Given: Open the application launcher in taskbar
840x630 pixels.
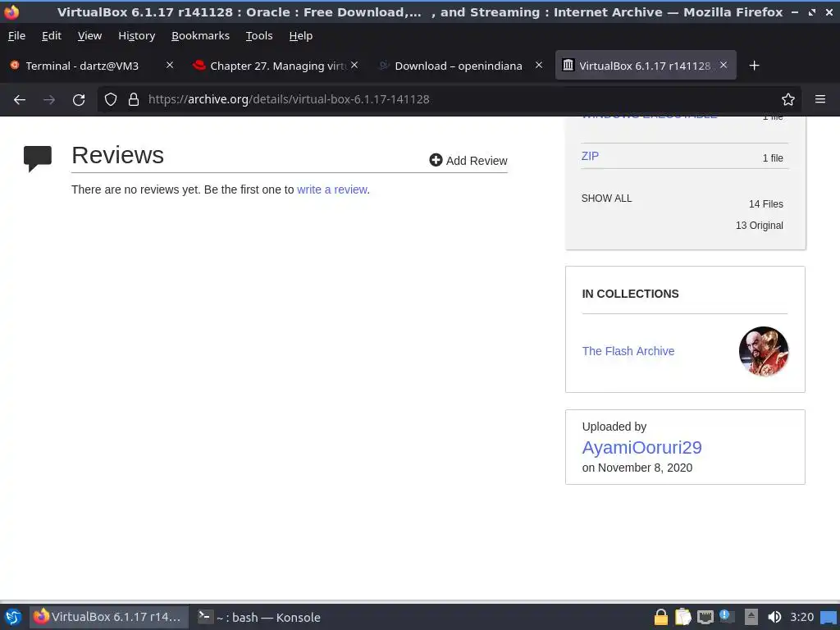Looking at the screenshot, I should (x=13, y=617).
